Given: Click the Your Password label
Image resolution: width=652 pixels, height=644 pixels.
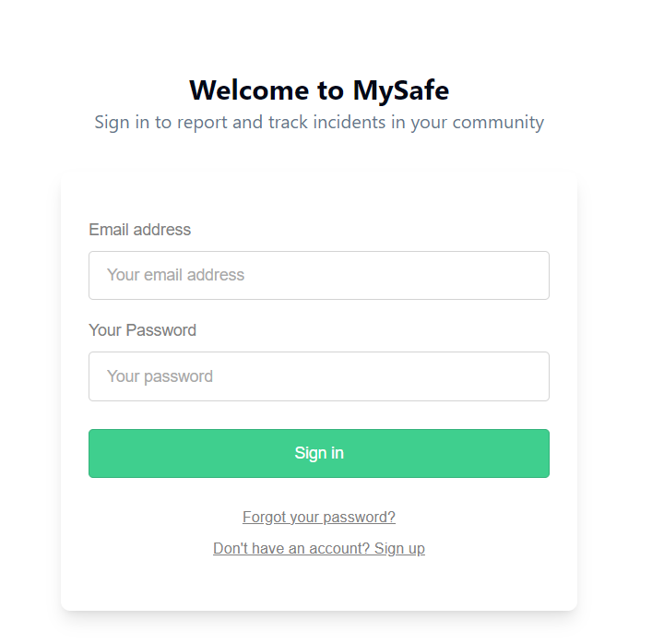Looking at the screenshot, I should (x=142, y=330).
